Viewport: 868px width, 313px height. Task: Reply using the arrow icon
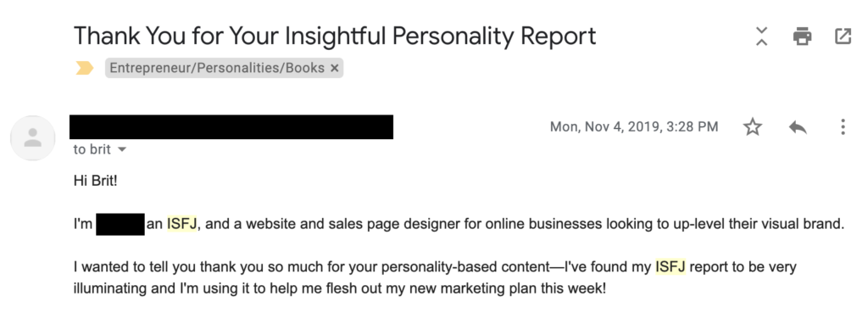pyautogui.click(x=798, y=127)
